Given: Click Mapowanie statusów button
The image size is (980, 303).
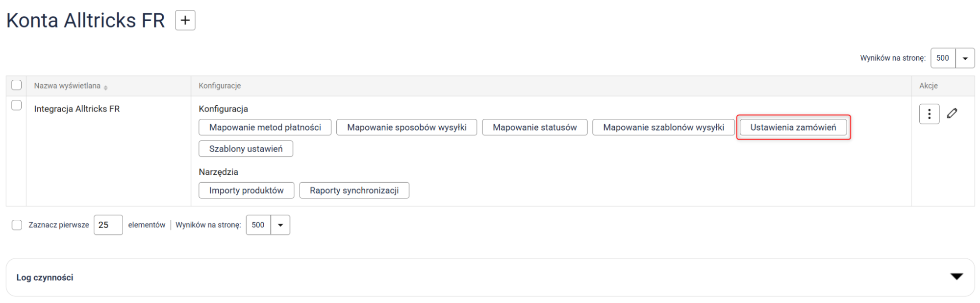Looking at the screenshot, I should coord(534,127).
